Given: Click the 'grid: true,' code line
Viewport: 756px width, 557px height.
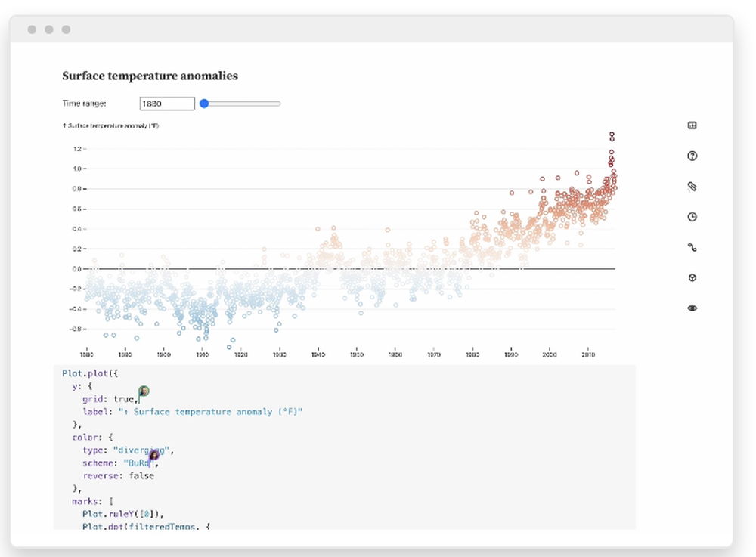Looking at the screenshot, I should click(110, 399).
